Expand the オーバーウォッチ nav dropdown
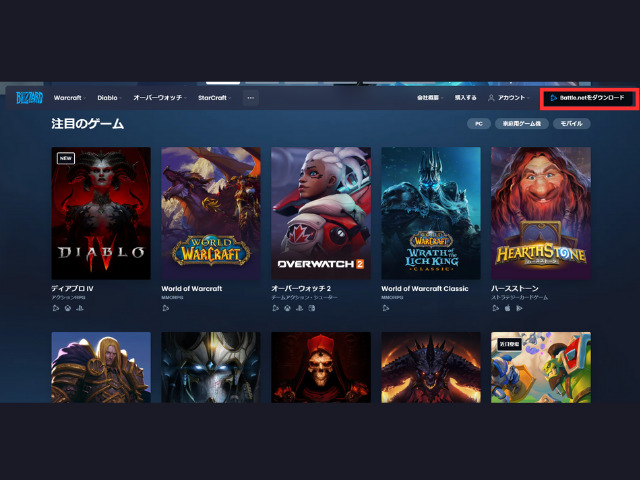The width and height of the screenshot is (640, 480). point(160,98)
